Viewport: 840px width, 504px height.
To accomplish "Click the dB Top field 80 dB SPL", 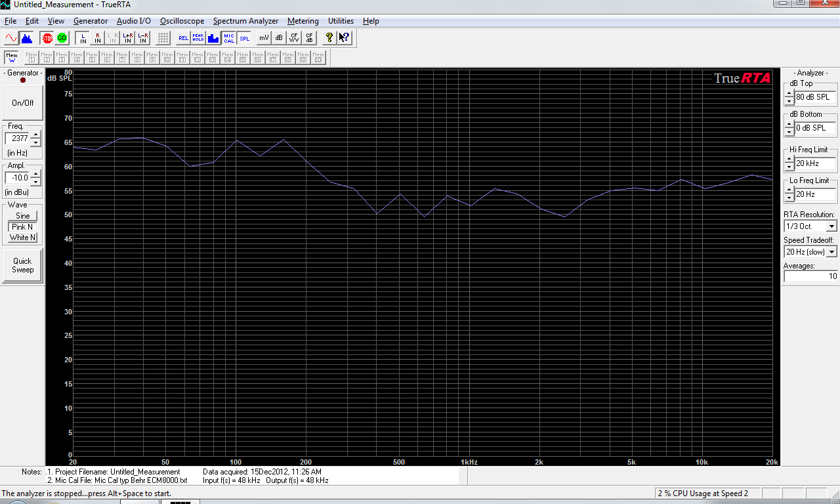I will [x=816, y=97].
